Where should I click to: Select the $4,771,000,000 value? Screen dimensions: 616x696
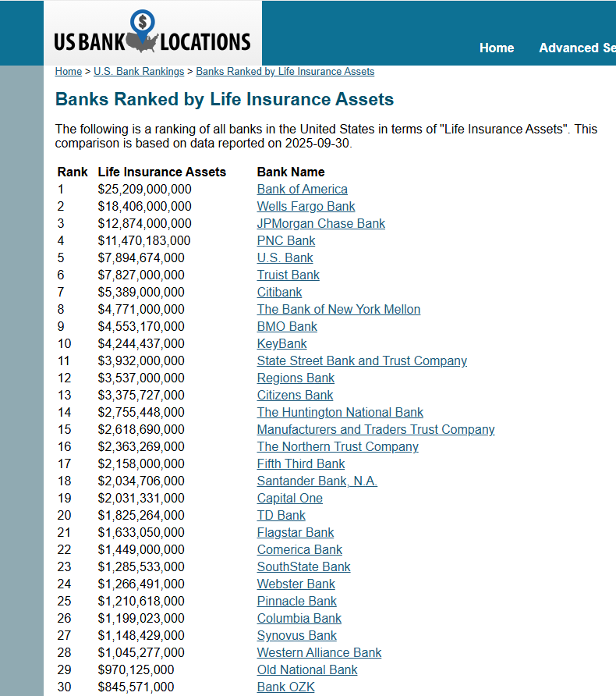[x=141, y=310]
